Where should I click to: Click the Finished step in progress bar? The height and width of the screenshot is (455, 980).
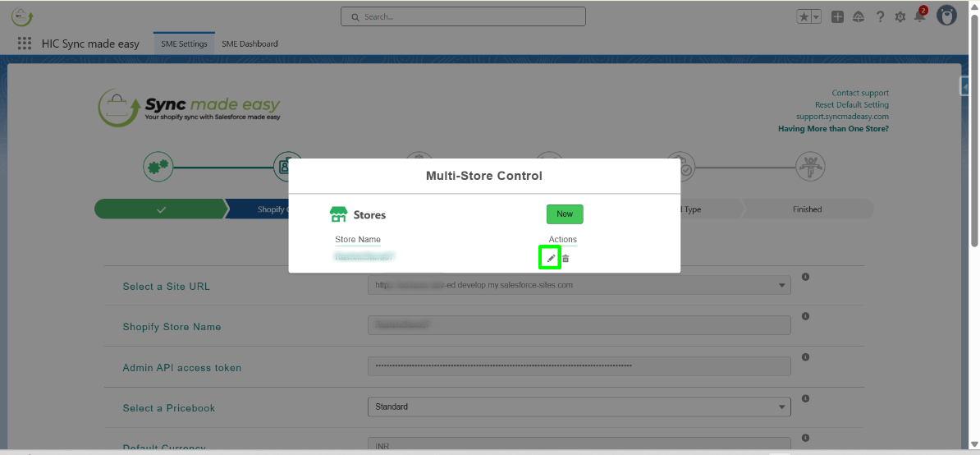pyautogui.click(x=807, y=209)
